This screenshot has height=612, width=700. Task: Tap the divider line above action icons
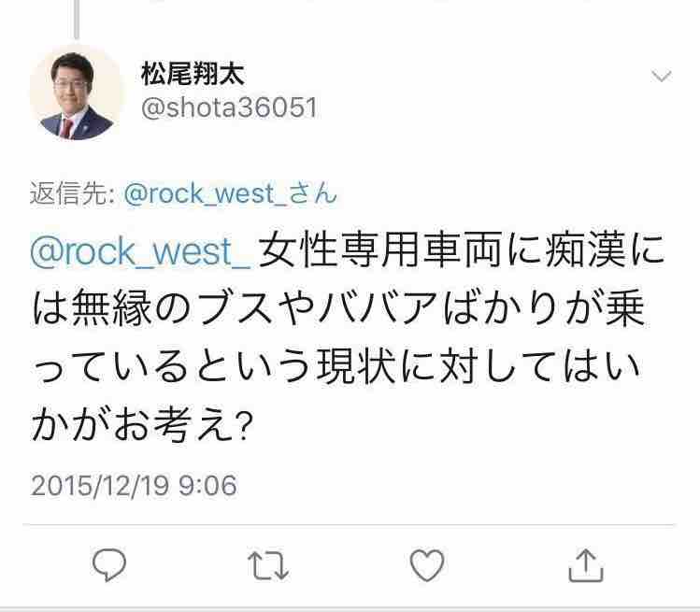(349, 525)
